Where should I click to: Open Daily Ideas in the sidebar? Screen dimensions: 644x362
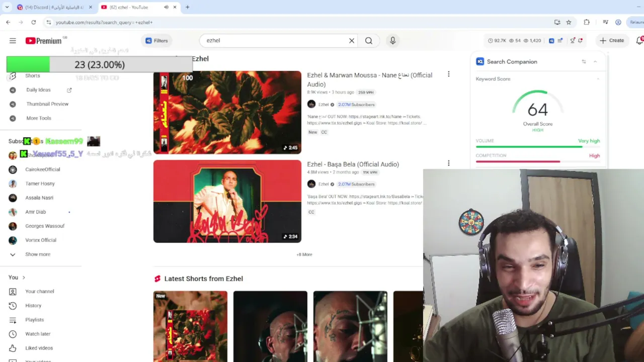pyautogui.click(x=38, y=90)
